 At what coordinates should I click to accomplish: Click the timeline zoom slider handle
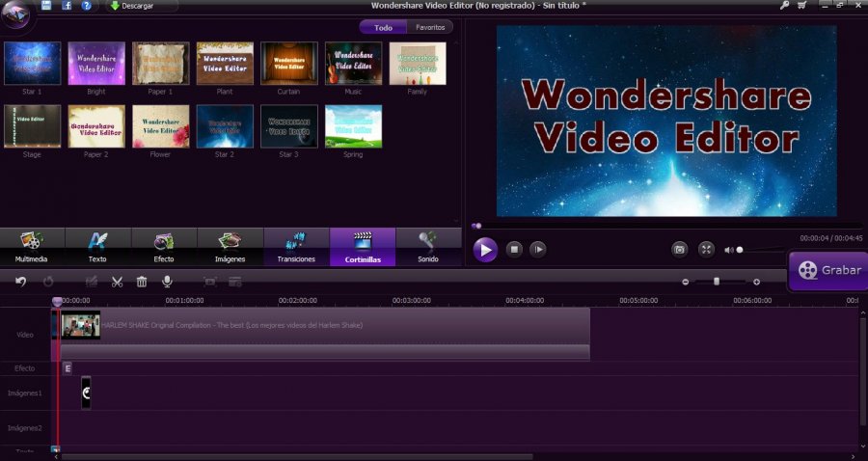click(x=717, y=282)
